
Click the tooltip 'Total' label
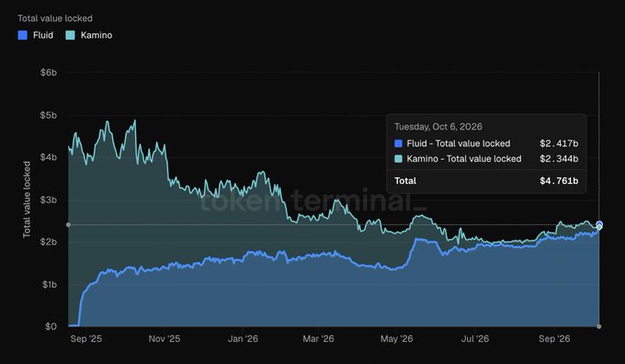[405, 181]
